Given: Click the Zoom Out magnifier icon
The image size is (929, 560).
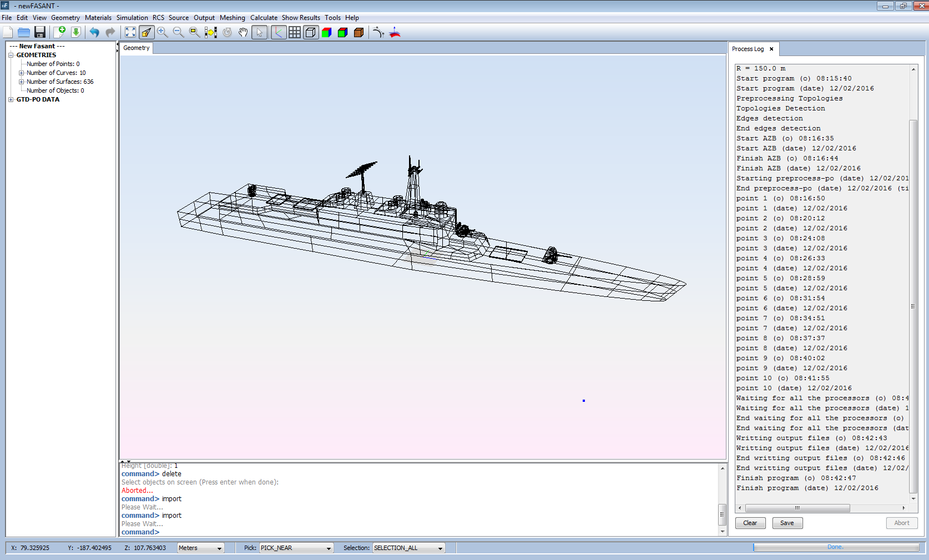Looking at the screenshot, I should pyautogui.click(x=178, y=32).
